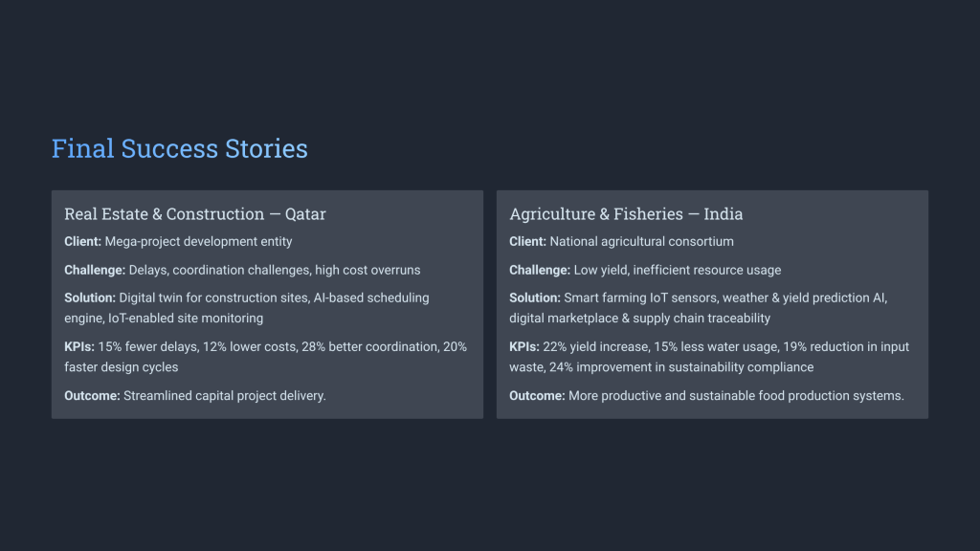The width and height of the screenshot is (980, 551).
Task: Click the 22% yield increase KPI text
Action: 594,347
